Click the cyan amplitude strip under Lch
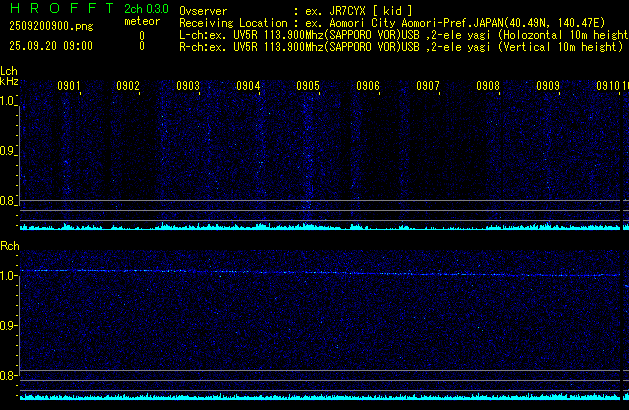This screenshot has height=410, width=629. [x=320, y=227]
